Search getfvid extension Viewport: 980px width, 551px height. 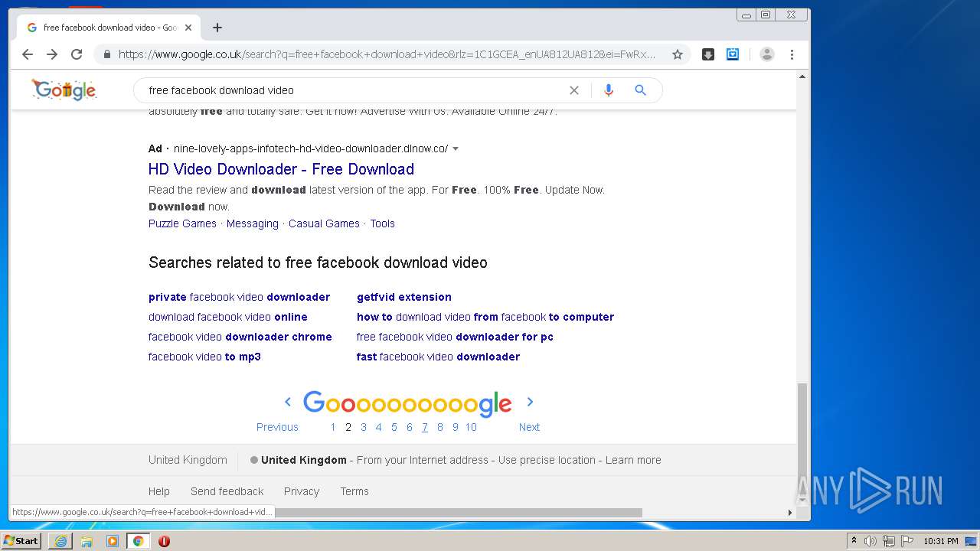coord(404,297)
